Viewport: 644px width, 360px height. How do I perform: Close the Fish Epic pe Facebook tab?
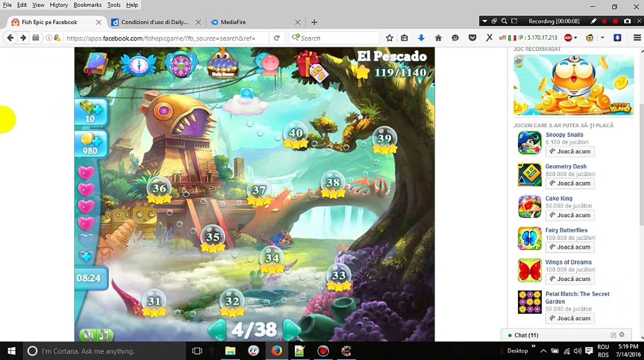coord(99,22)
